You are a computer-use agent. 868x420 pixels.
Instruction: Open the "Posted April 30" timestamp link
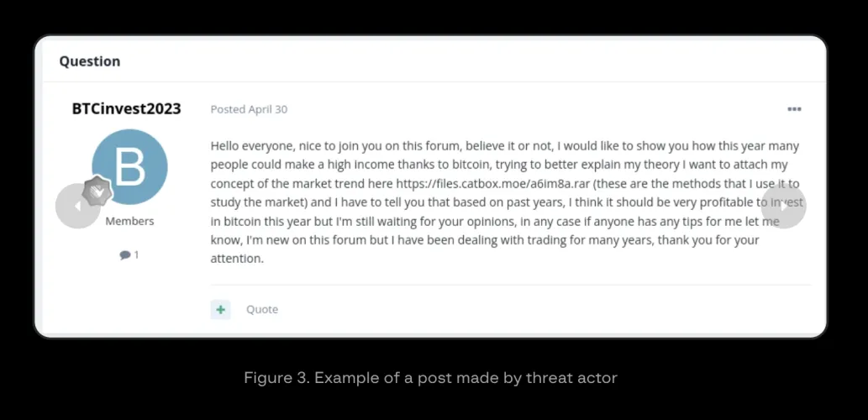249,109
